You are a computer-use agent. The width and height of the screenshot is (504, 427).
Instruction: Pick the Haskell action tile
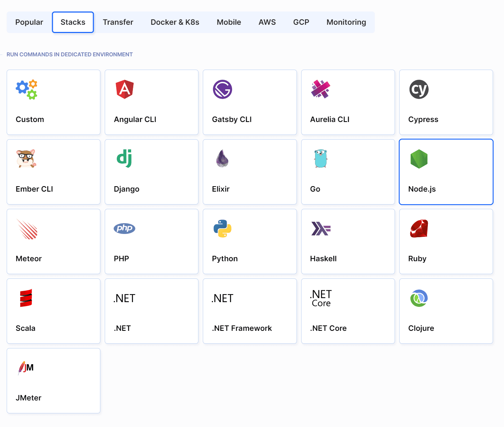click(348, 241)
